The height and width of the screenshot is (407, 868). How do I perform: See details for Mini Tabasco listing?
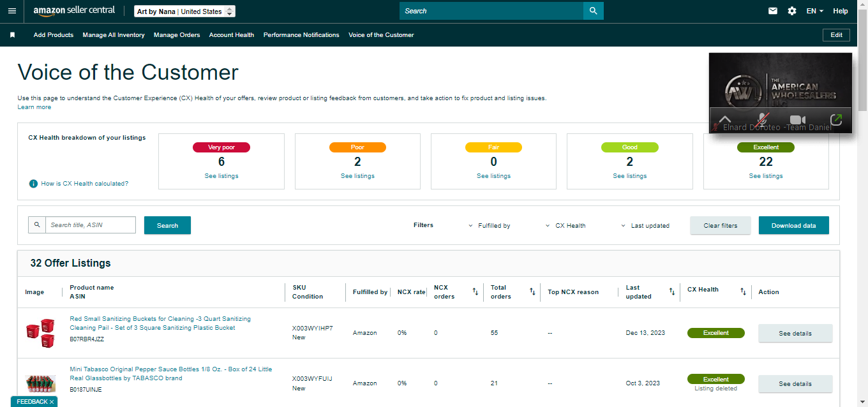[795, 384]
